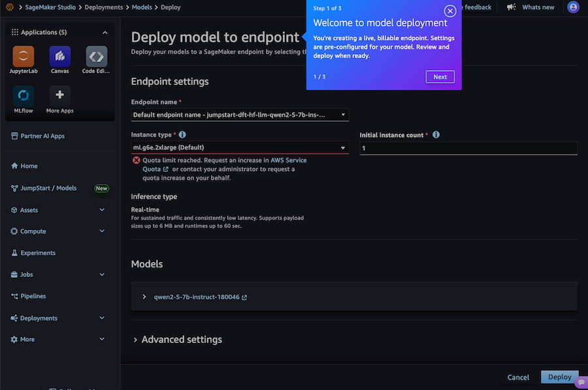The width and height of the screenshot is (588, 390).
Task: Open the user profile avatar
Action: coord(573,7)
